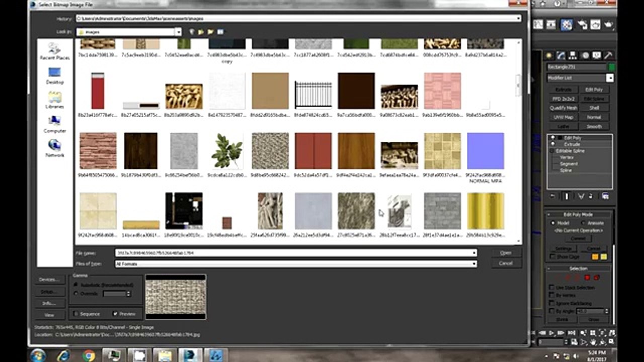Click the Open button
Screen dimensions: 644x362
(x=506, y=253)
